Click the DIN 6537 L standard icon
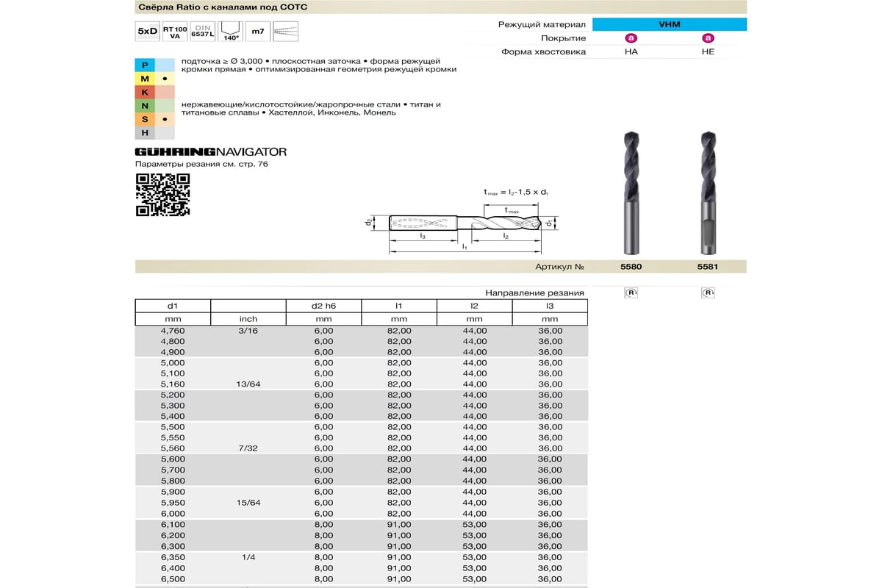 tap(202, 32)
